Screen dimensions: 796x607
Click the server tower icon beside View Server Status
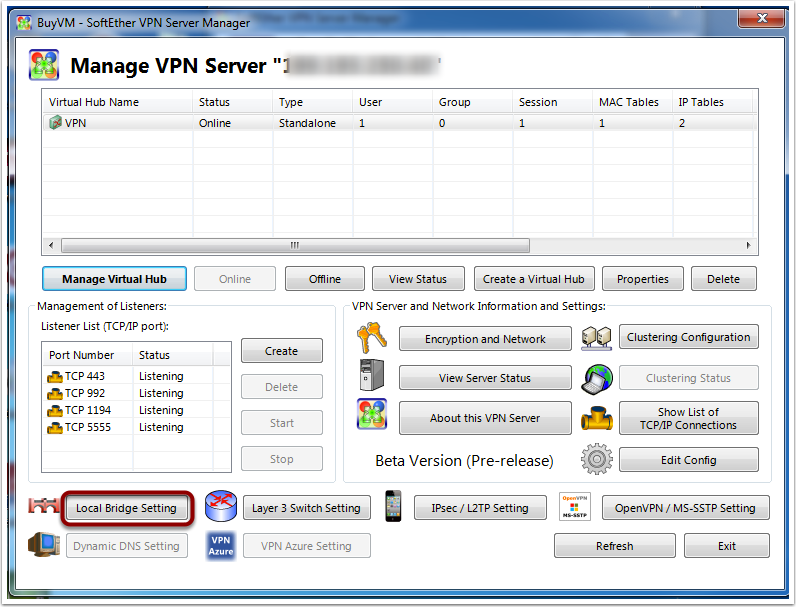coord(372,376)
